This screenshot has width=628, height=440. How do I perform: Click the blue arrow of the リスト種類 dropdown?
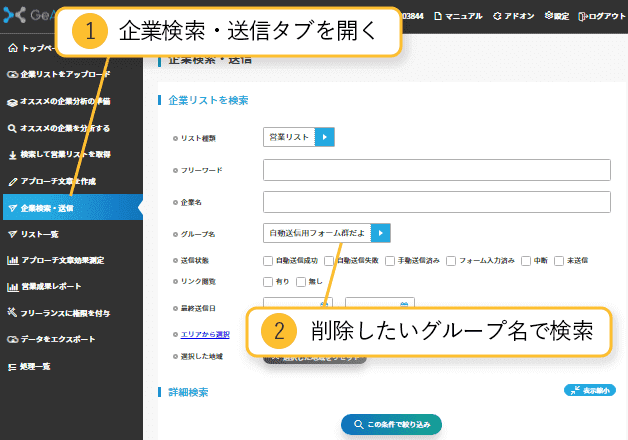point(325,137)
